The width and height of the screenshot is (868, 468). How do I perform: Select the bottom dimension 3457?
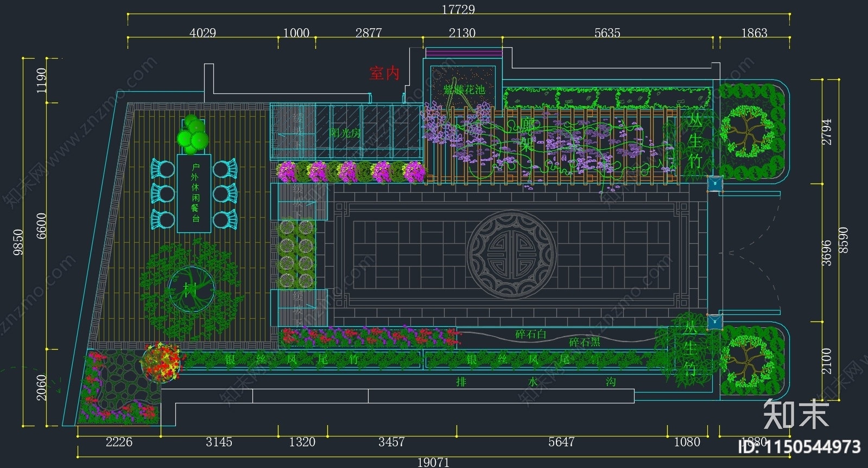[x=391, y=442]
